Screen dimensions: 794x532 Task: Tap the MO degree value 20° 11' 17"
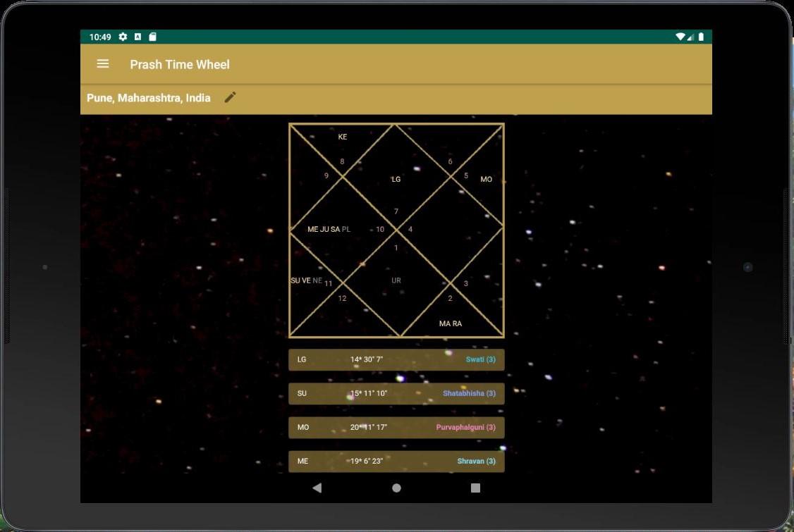369,427
